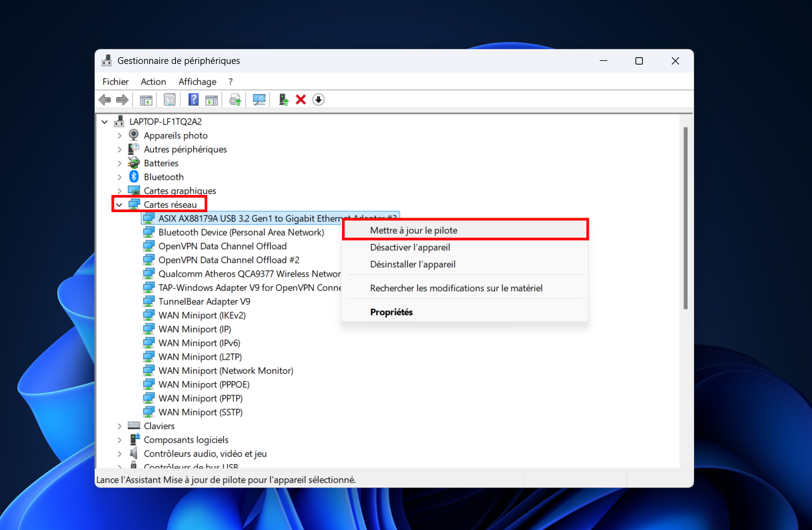Select WAN Miniport (PPTP)
This screenshot has width=812, height=530.
point(201,398)
